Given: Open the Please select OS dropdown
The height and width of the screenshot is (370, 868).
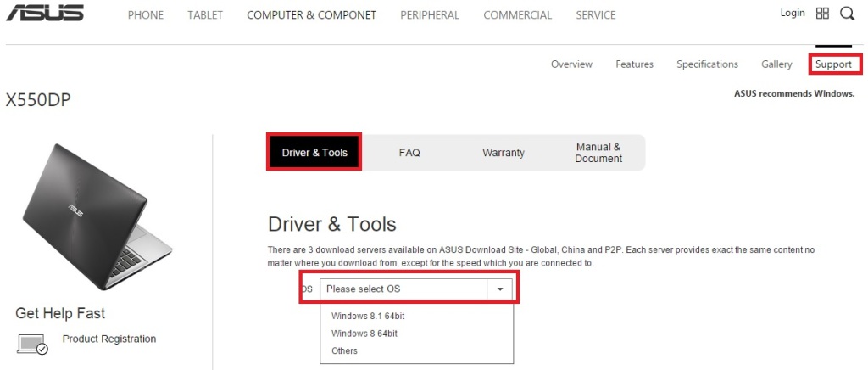Looking at the screenshot, I should [x=416, y=289].
